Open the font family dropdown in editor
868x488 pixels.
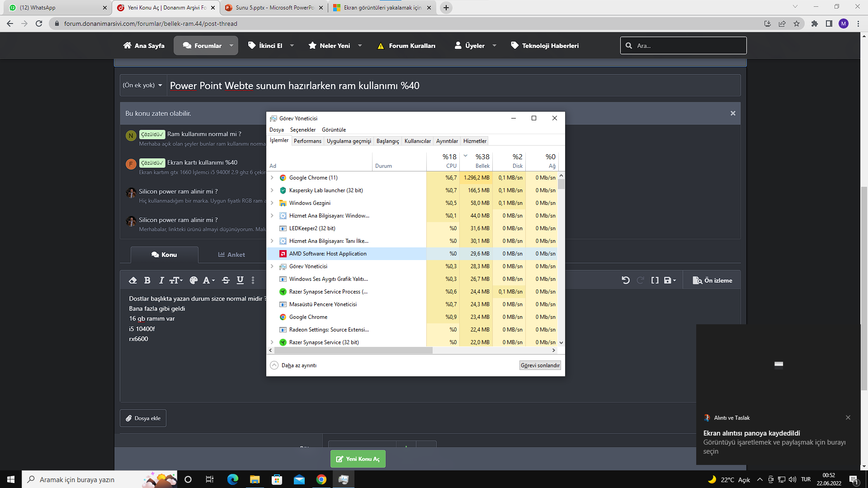pyautogui.click(x=208, y=280)
